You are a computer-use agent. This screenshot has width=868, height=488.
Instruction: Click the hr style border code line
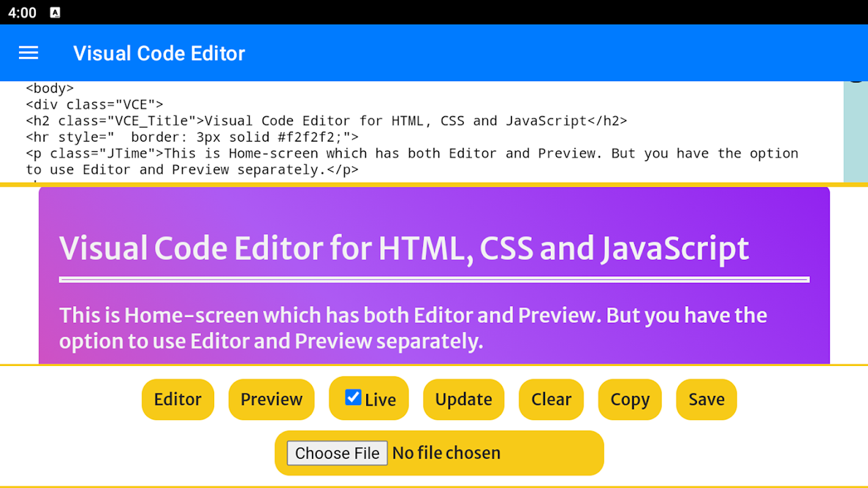192,137
